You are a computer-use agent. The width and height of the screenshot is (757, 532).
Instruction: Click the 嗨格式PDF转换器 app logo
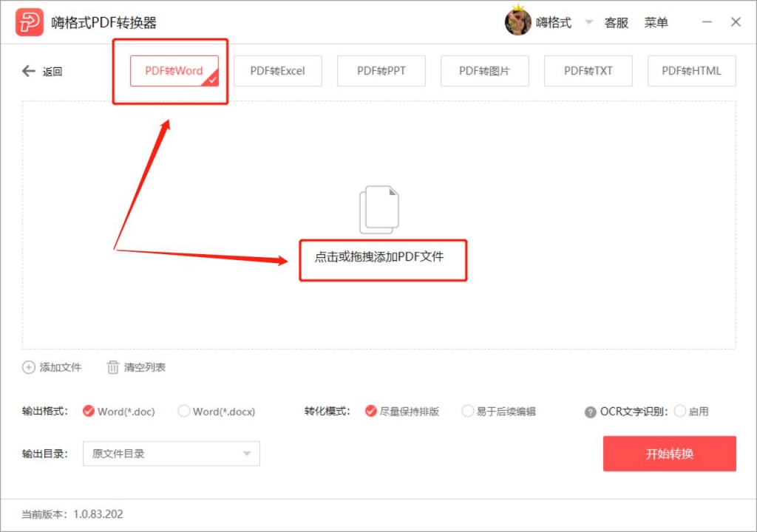[x=30, y=22]
